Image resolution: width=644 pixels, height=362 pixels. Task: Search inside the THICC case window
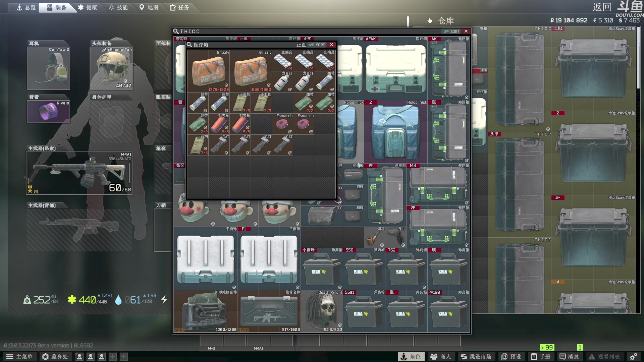[176, 31]
